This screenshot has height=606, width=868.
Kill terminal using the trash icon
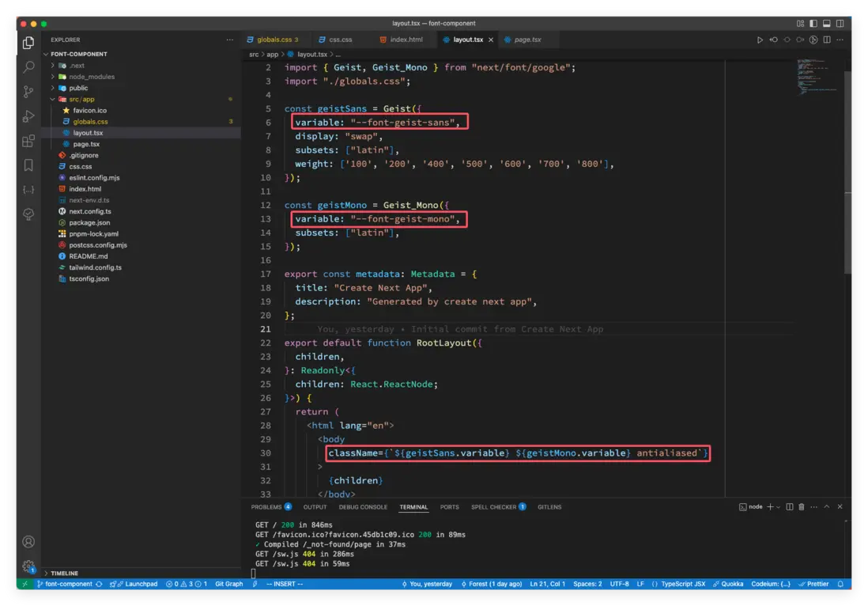coord(801,506)
